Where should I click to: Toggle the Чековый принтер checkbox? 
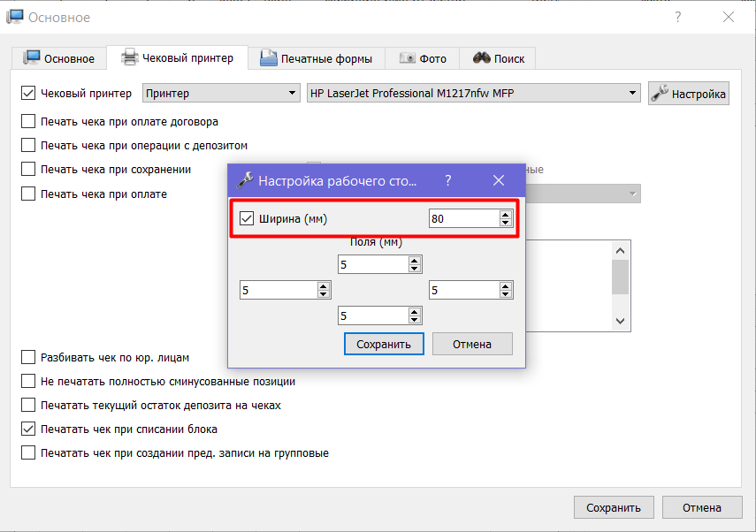click(28, 93)
